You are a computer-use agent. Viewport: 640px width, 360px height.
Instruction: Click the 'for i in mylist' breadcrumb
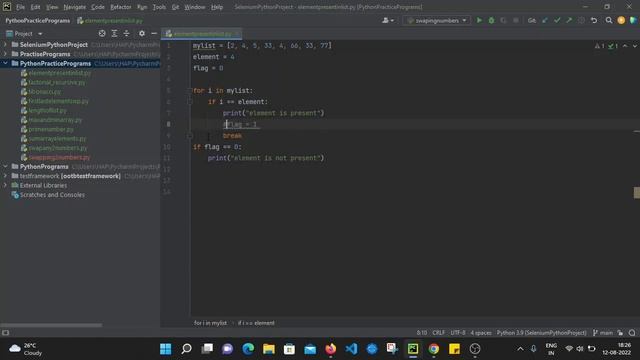click(x=210, y=323)
